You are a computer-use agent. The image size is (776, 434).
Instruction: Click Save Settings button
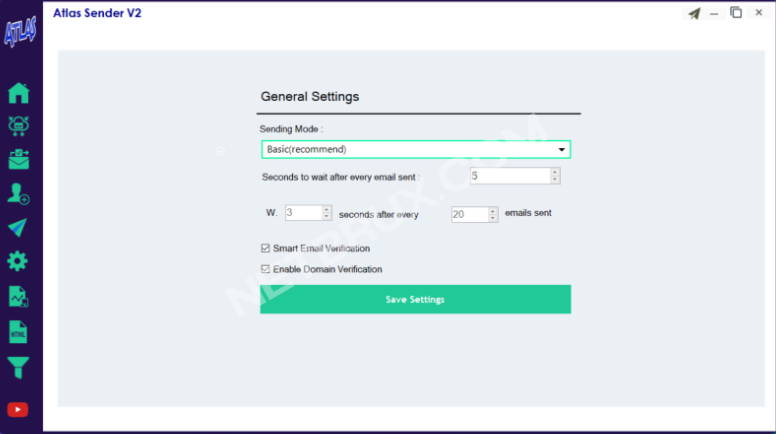point(415,299)
